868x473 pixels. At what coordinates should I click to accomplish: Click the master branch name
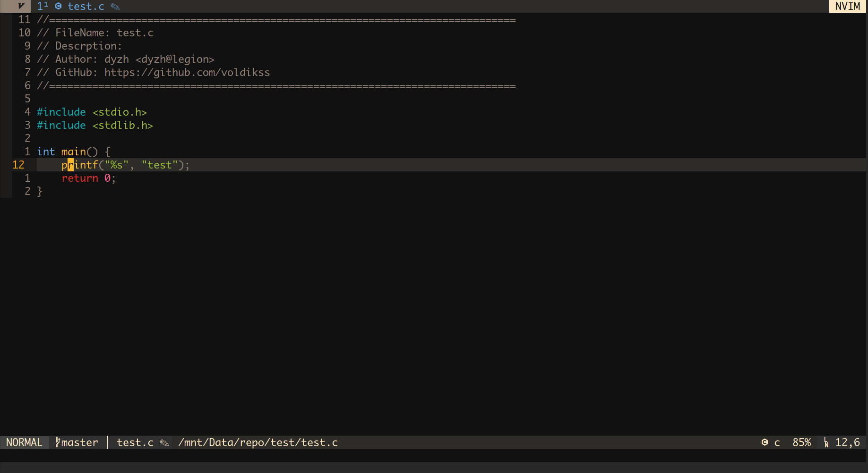click(80, 442)
